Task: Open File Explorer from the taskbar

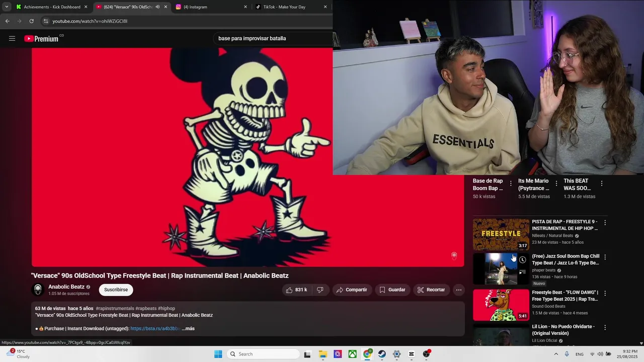Action: point(323,354)
